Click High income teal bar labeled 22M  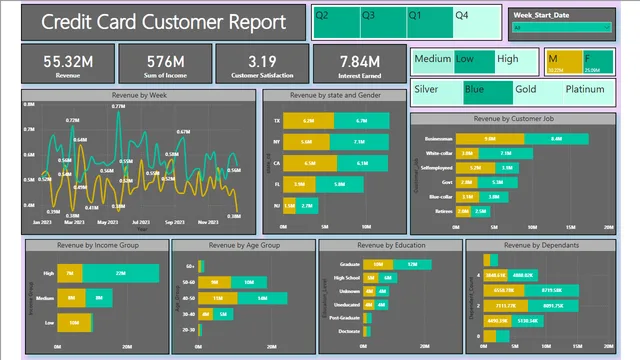coord(120,273)
